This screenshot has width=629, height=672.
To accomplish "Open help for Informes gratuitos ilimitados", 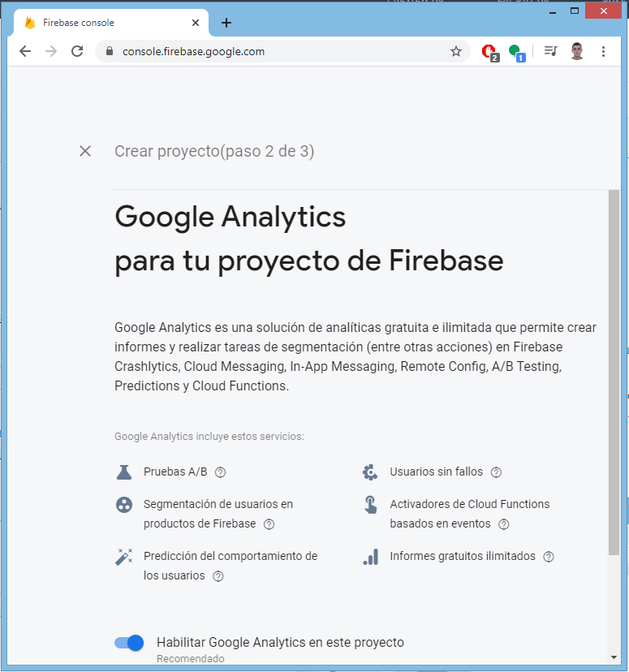I will [x=549, y=556].
